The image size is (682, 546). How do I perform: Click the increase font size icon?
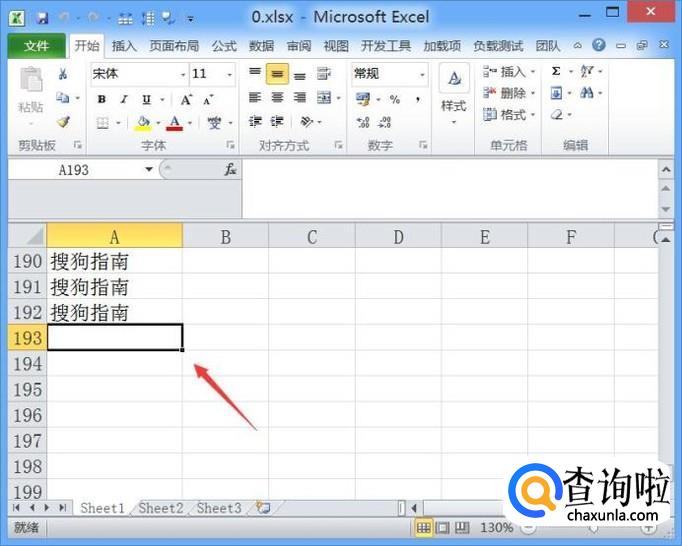[187, 99]
